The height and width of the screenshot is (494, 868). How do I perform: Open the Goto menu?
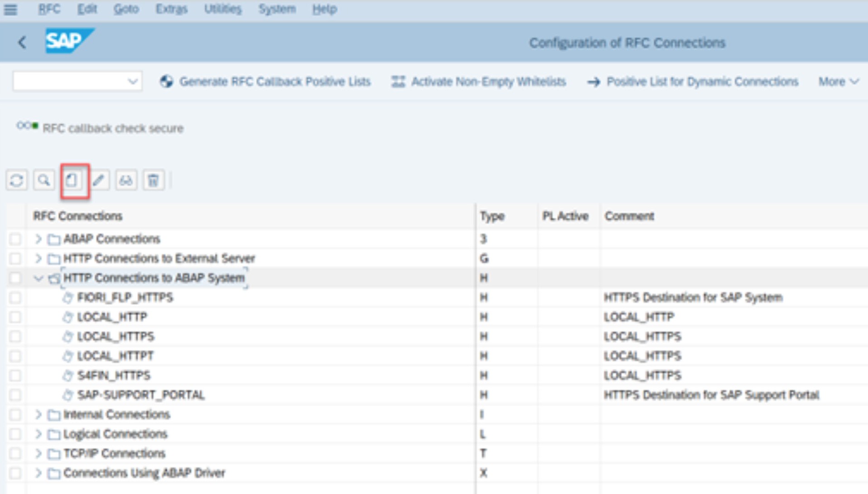[x=126, y=9]
